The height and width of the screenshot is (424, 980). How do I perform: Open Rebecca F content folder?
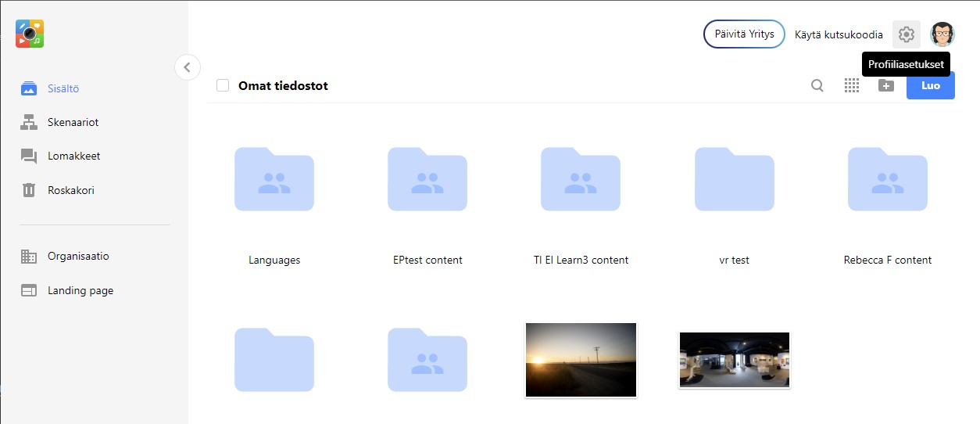click(888, 178)
